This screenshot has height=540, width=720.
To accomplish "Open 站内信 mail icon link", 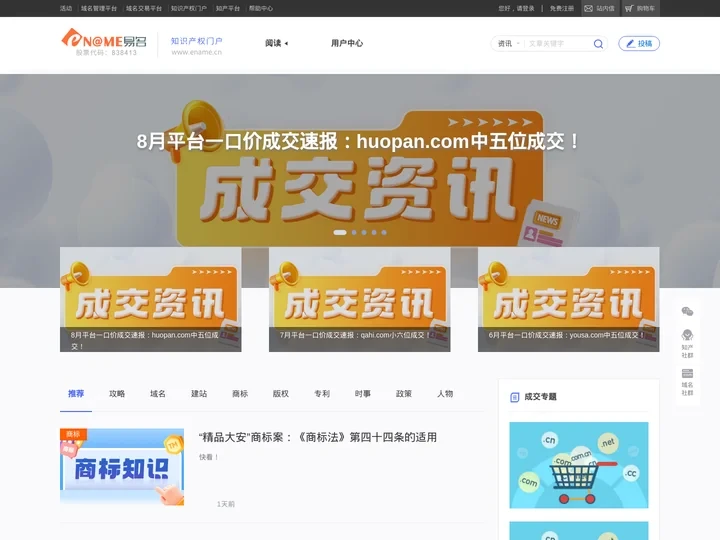I will click(599, 8).
